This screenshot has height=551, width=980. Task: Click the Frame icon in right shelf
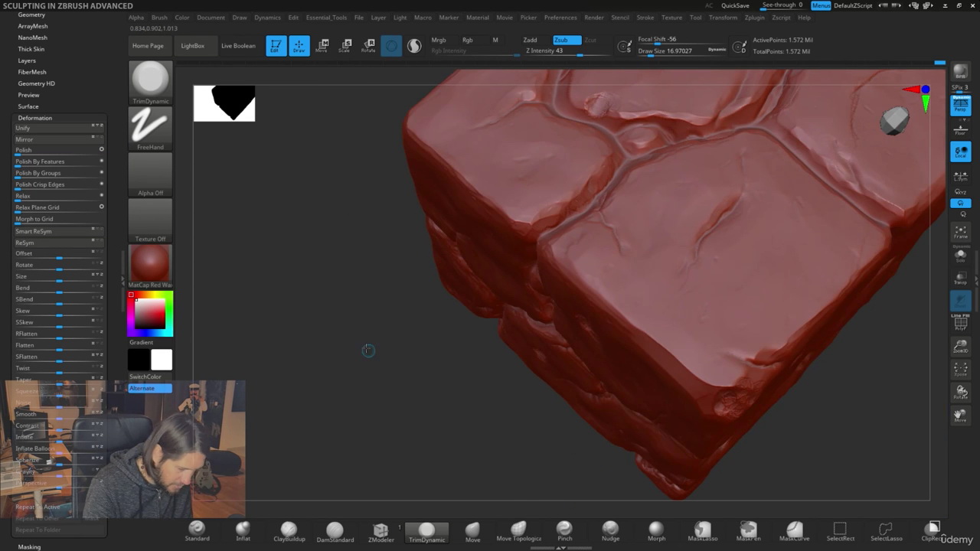960,232
